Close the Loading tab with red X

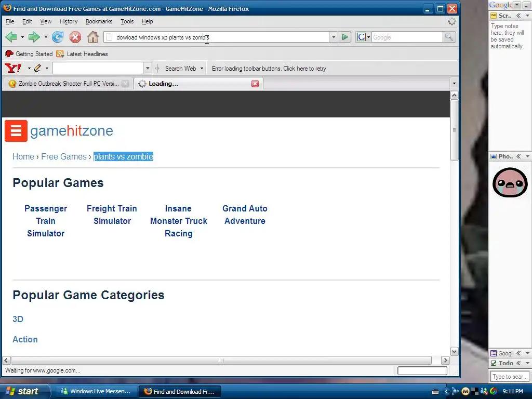(x=255, y=84)
